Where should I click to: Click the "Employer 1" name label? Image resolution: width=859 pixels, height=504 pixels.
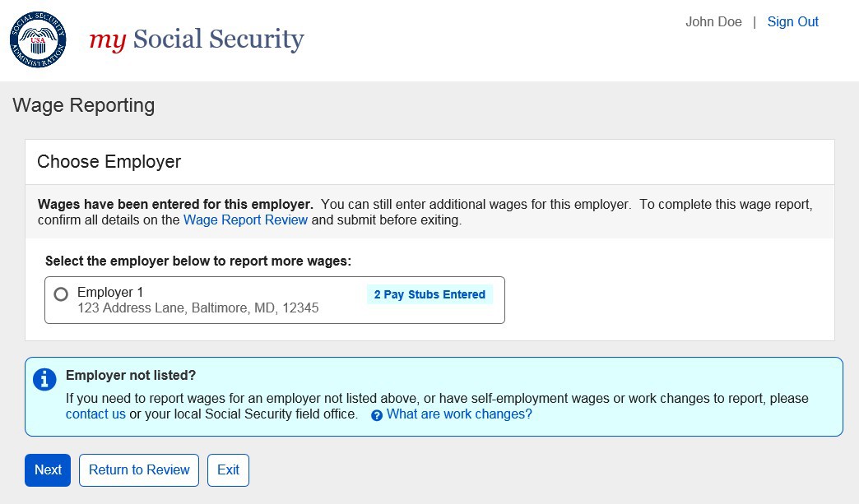[x=110, y=292]
